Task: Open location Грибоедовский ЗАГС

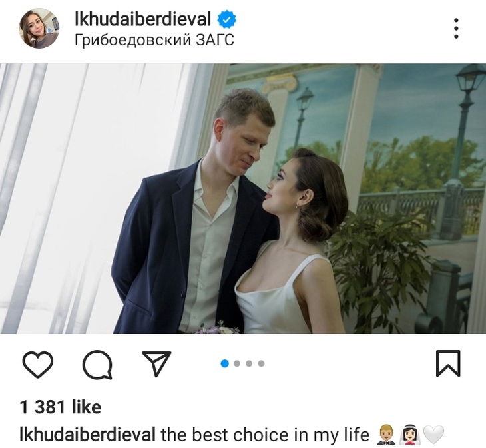Action: 154,40
